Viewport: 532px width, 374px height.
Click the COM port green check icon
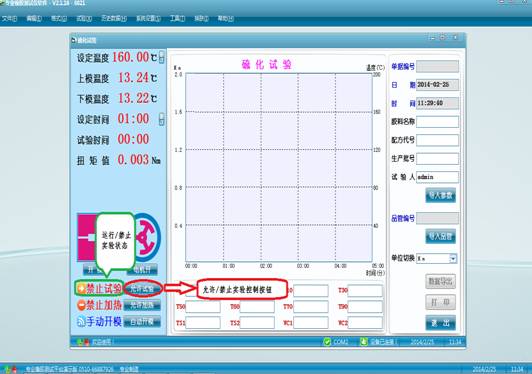[x=327, y=342]
